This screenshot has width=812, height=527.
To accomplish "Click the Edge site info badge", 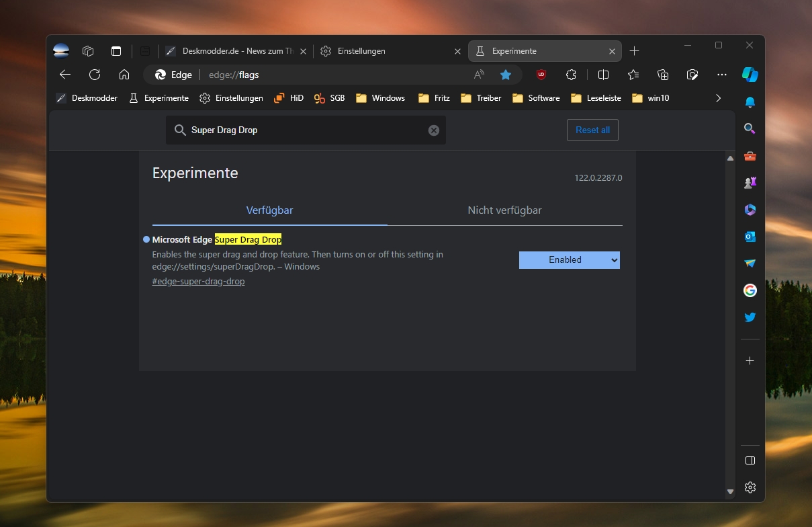I will pyautogui.click(x=173, y=75).
